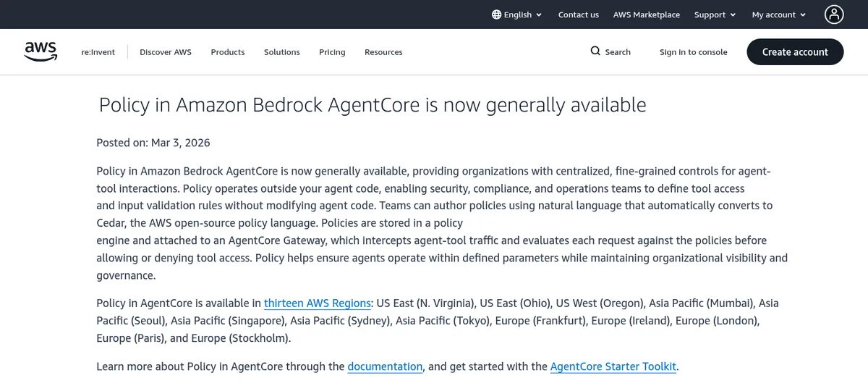The image size is (868, 386).
Task: Expand the English language dropdown
Action: coord(517,14)
